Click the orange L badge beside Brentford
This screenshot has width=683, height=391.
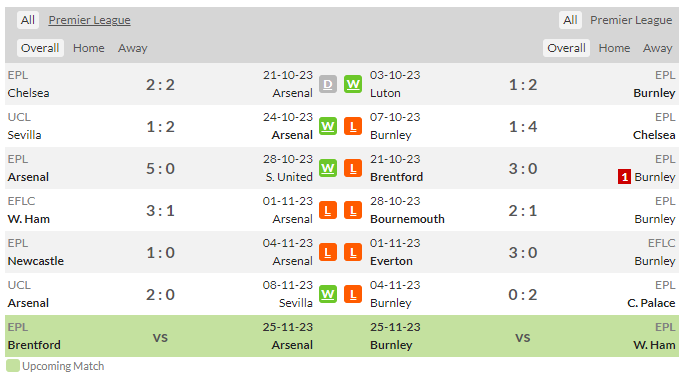(353, 169)
